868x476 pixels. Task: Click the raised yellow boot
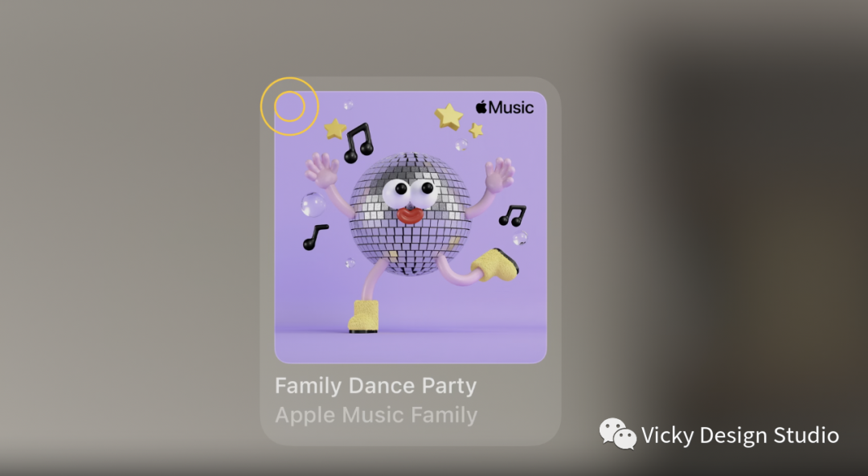coord(494,265)
